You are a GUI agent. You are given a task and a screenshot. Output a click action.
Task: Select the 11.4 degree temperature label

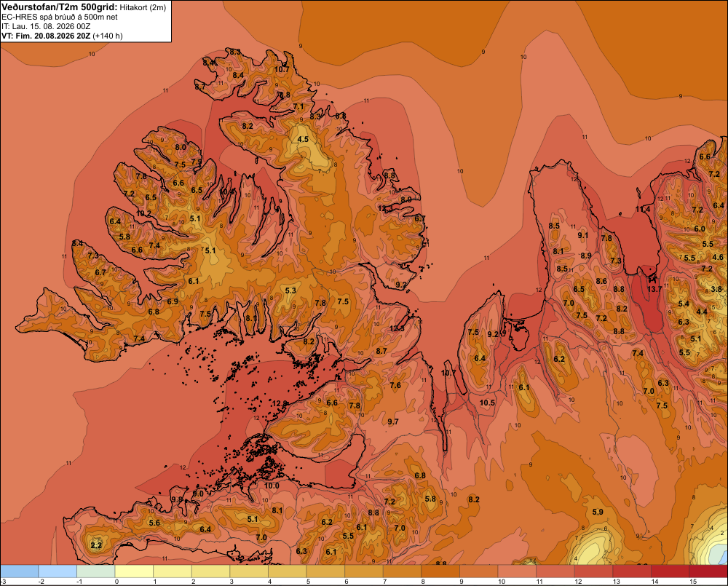pos(643,210)
